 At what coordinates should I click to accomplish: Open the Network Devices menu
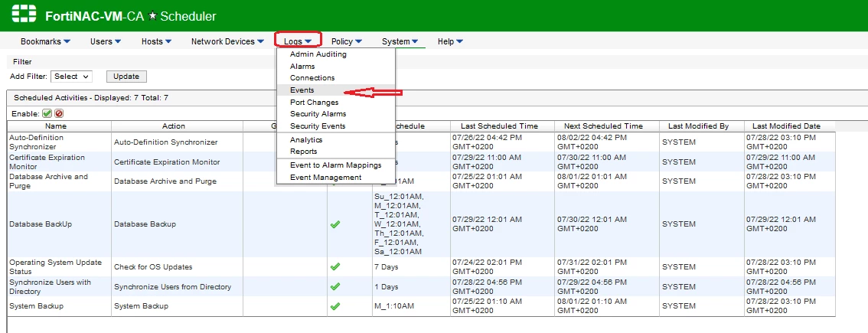(227, 41)
